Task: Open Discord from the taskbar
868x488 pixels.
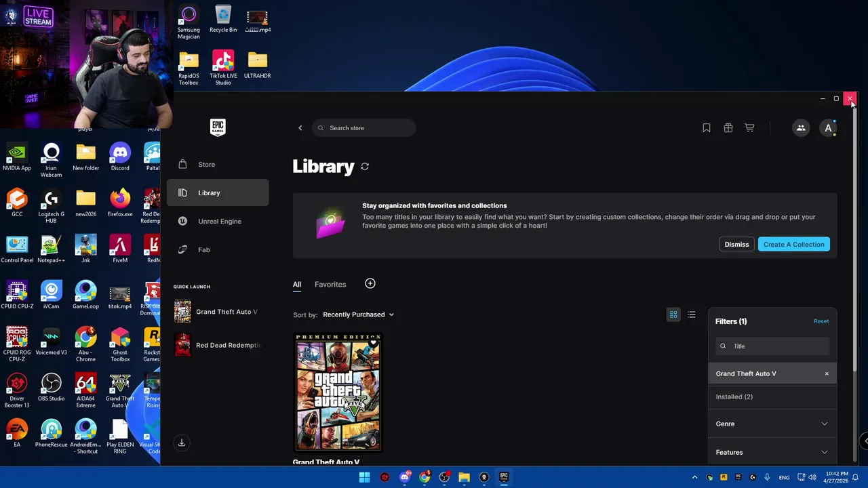Action: coord(405,477)
